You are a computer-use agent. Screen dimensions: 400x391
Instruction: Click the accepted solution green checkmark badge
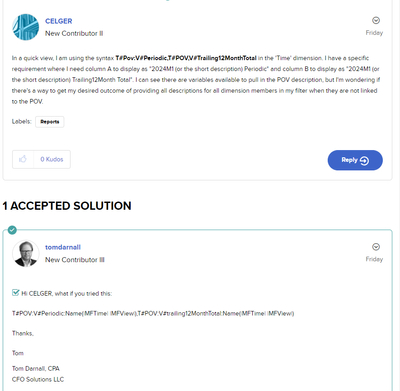(x=12, y=230)
